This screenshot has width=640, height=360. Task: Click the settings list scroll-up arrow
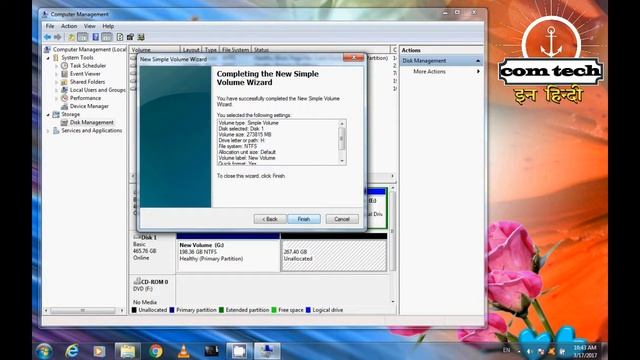point(342,123)
